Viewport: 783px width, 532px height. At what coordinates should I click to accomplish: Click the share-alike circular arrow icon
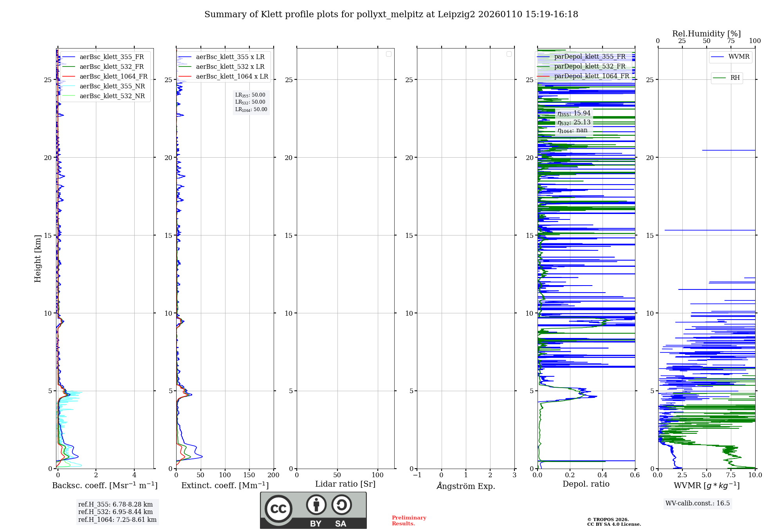click(341, 505)
